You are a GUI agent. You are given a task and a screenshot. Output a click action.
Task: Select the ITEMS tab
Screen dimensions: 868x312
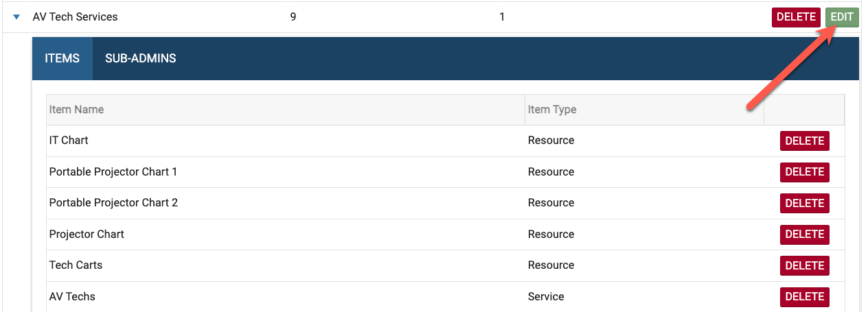pyautogui.click(x=62, y=58)
